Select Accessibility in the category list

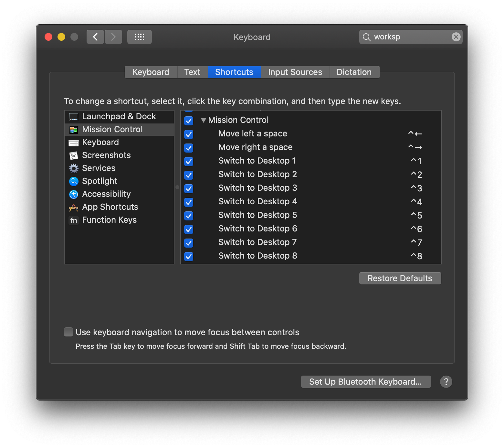tap(119, 194)
